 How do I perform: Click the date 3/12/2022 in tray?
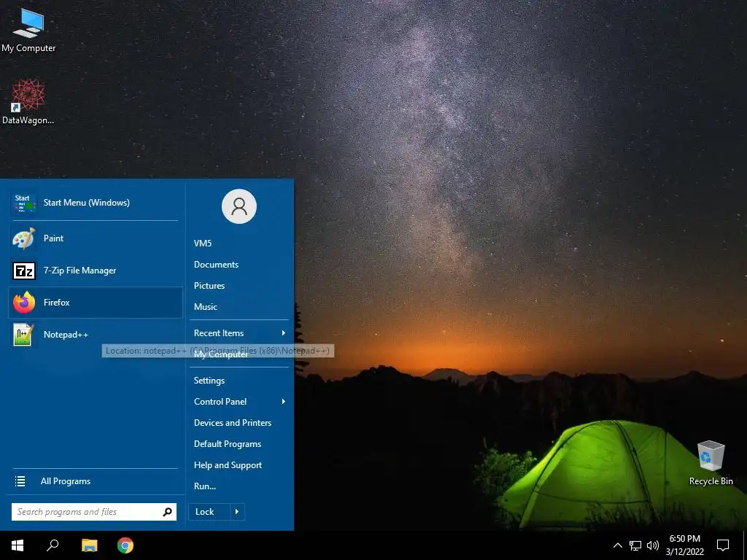tap(684, 552)
